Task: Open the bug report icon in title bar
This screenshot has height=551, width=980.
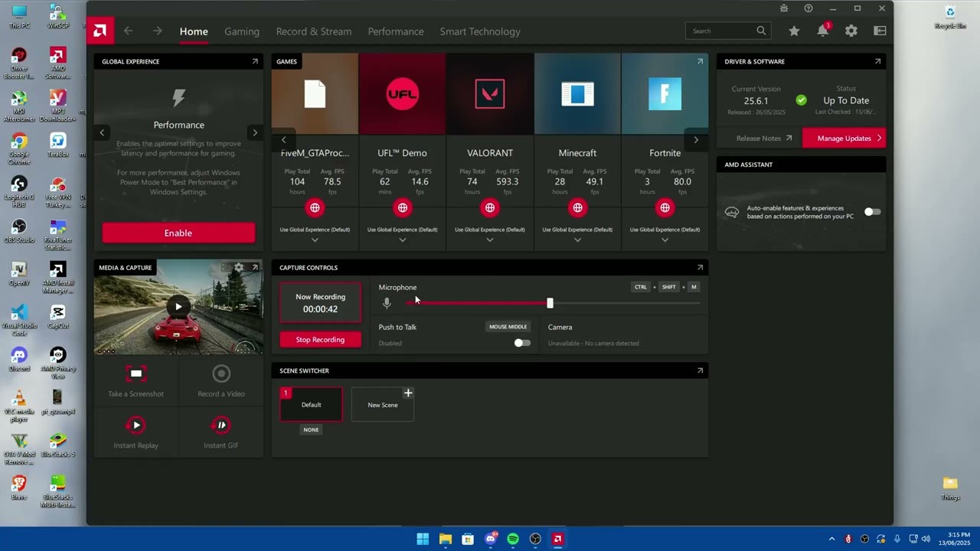Action: point(784,8)
